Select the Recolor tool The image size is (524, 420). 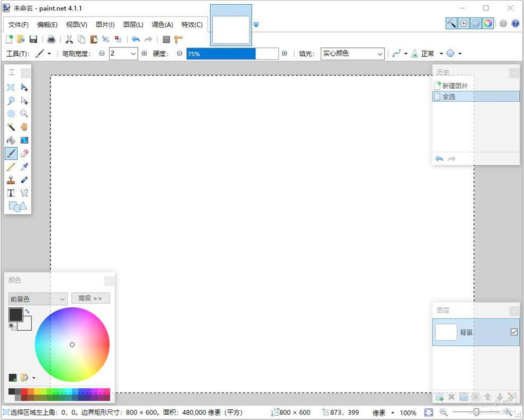click(24, 180)
